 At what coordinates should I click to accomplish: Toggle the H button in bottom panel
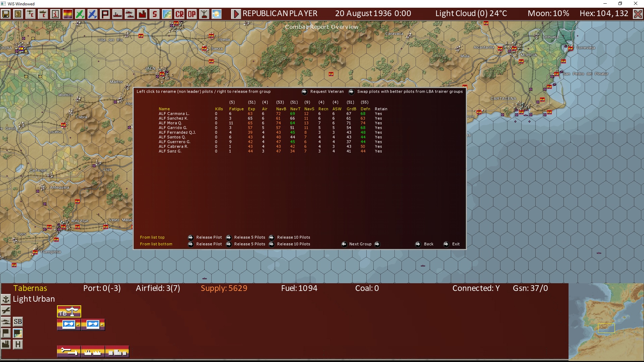pyautogui.click(x=18, y=344)
